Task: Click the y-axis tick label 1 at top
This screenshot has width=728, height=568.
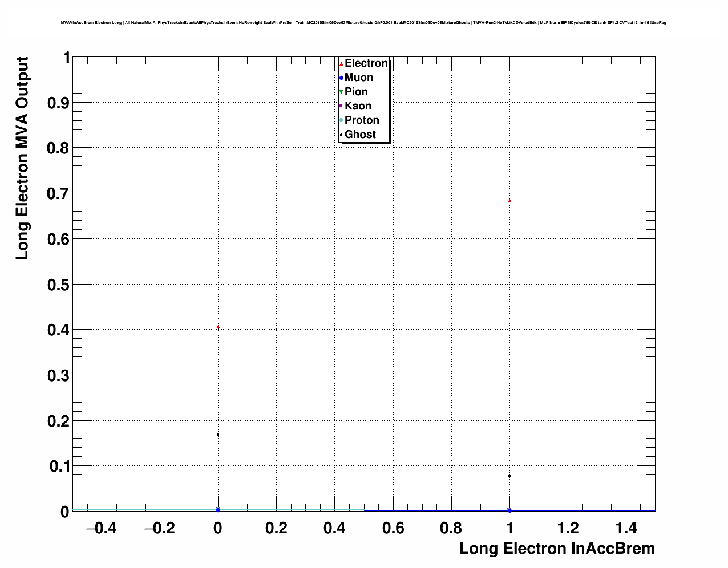Action: [x=66, y=58]
